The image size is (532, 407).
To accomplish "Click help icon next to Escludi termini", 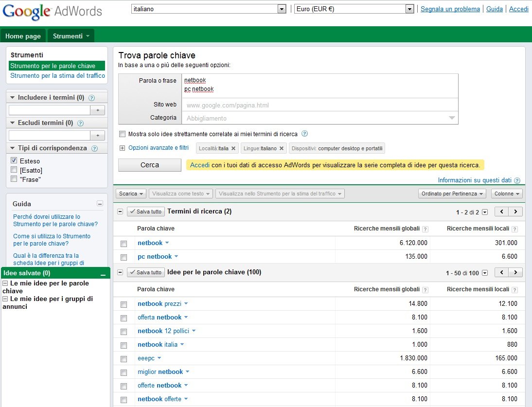I will 80,123.
